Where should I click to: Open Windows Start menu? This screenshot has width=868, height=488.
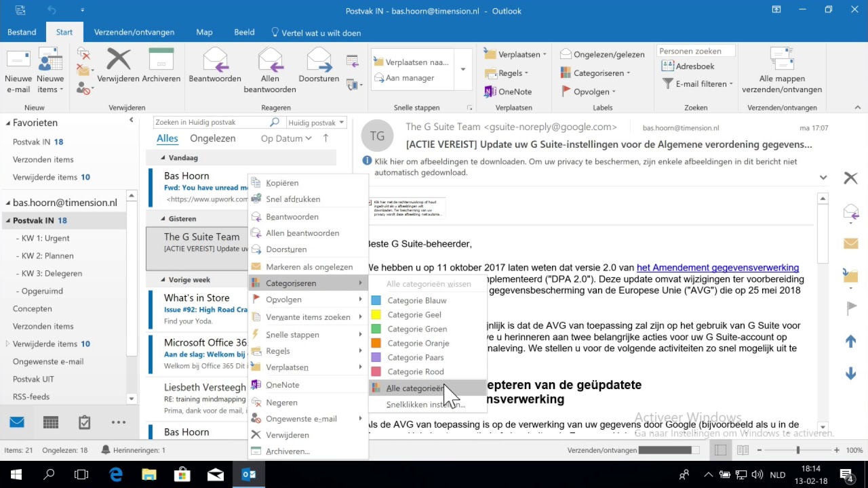[x=16, y=474]
